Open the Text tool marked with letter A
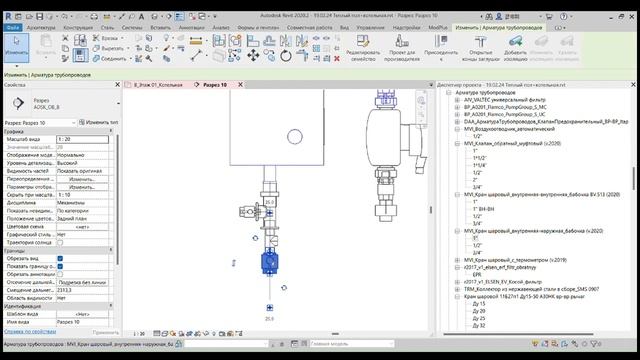 [141, 16]
